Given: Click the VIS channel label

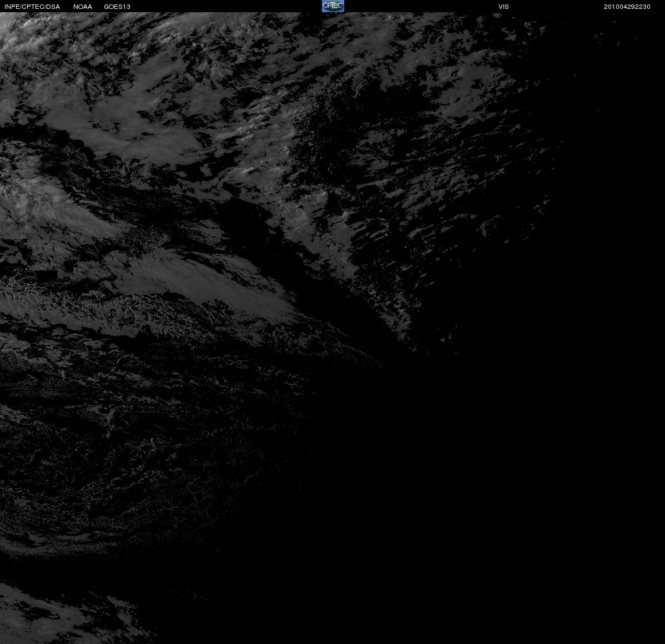Looking at the screenshot, I should click(503, 7).
